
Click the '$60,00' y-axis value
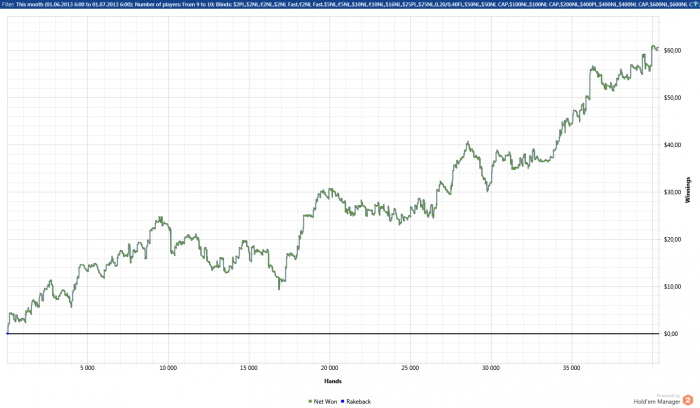pyautogui.click(x=672, y=50)
